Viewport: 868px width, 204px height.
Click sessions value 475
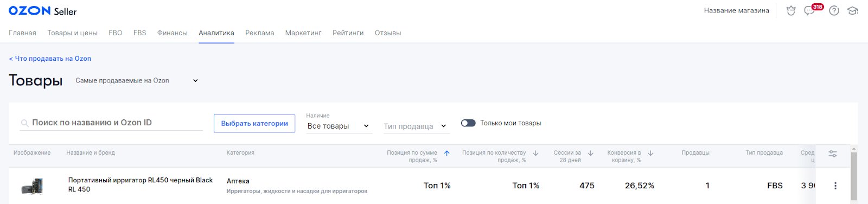[x=586, y=186]
